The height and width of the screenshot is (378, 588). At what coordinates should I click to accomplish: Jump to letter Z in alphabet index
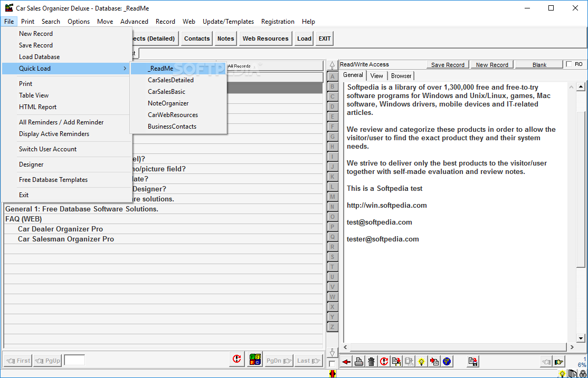pyautogui.click(x=332, y=327)
